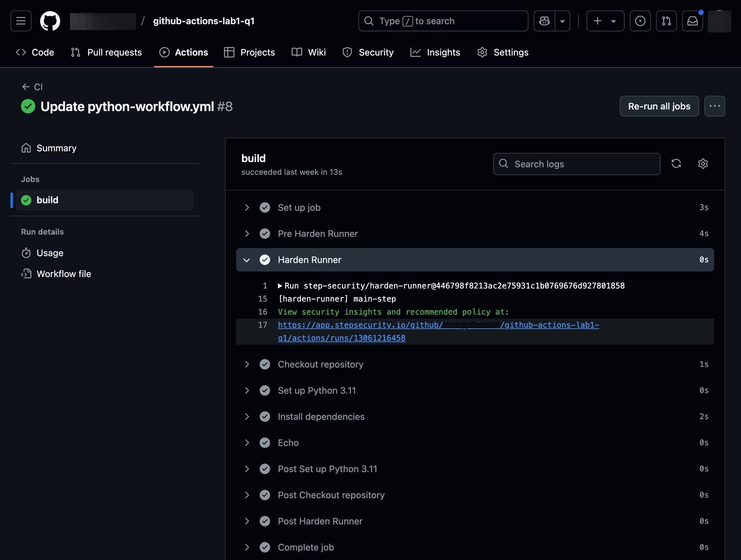The image size is (741, 560).
Task: Click the green run status check icon
Action: (28, 107)
